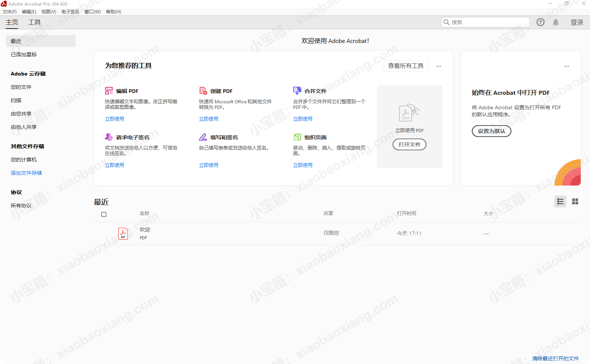Click the help question mark icon
The image size is (590, 364).
[x=540, y=22]
